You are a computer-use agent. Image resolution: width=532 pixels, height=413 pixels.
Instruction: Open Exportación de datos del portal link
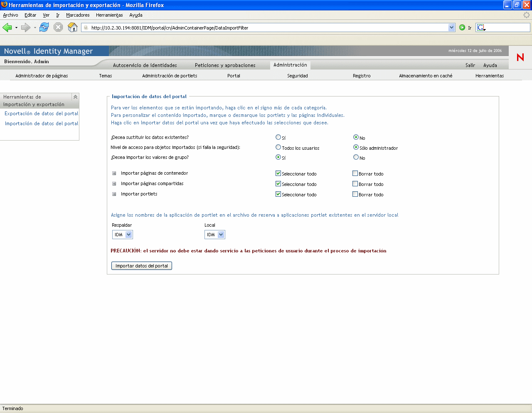42,114
